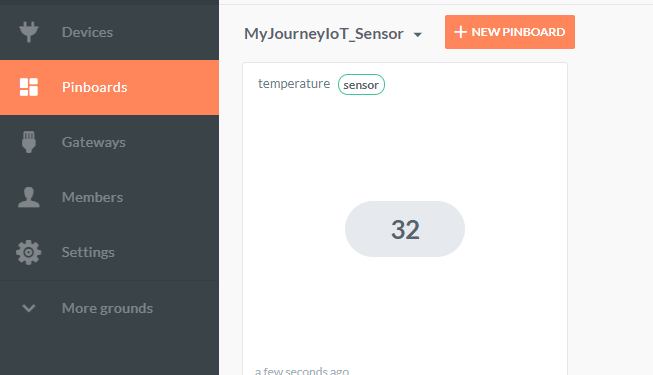
Task: Click the Members person icon
Action: pyautogui.click(x=29, y=197)
